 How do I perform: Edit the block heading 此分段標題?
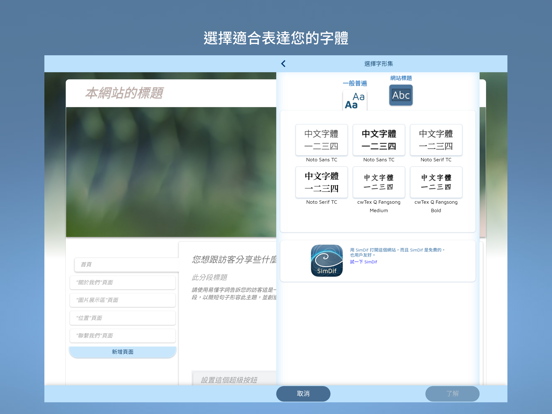point(209,277)
